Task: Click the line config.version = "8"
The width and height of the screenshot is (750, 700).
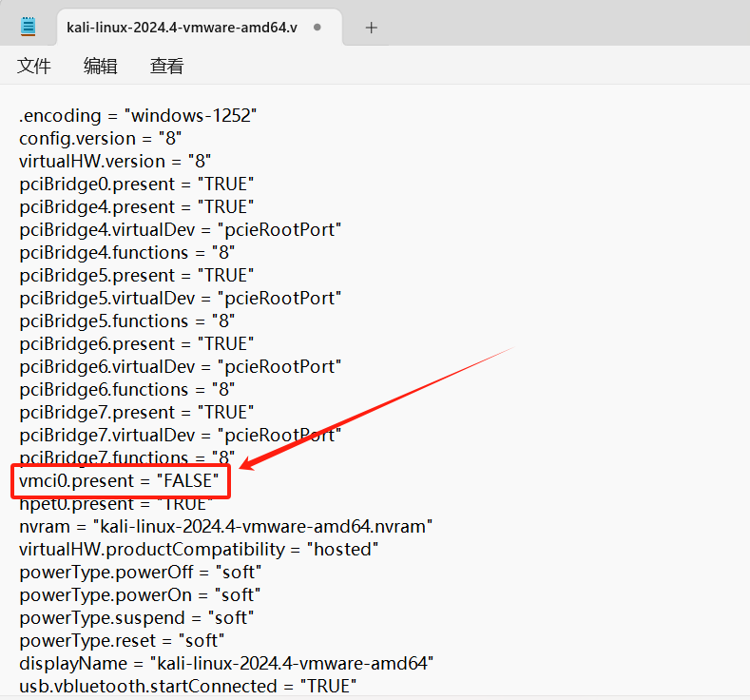Action: click(x=101, y=139)
